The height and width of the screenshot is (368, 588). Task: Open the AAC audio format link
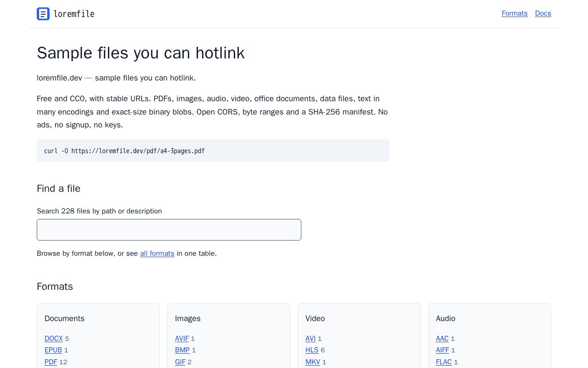click(x=442, y=339)
